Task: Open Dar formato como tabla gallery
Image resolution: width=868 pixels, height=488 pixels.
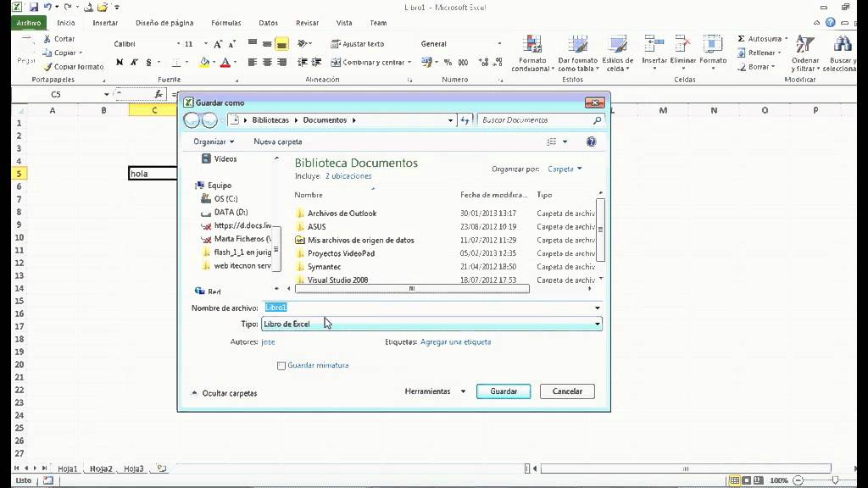Action: (578, 53)
